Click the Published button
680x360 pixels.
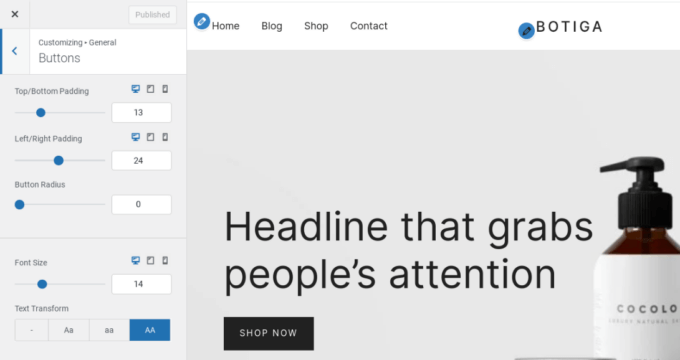click(x=153, y=15)
